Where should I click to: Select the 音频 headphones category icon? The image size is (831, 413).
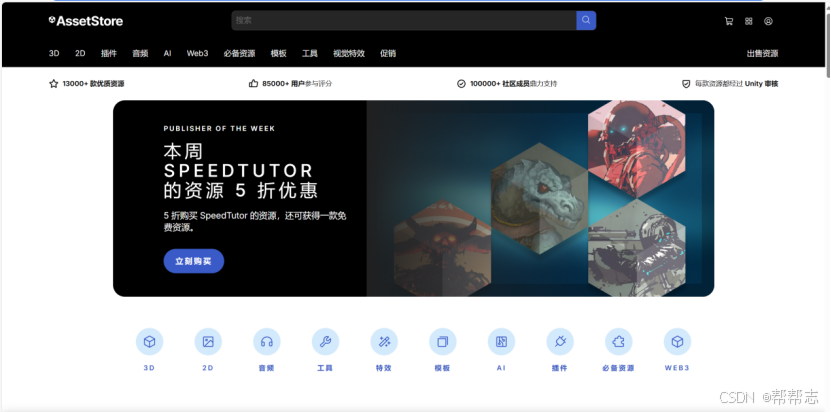[x=267, y=341]
